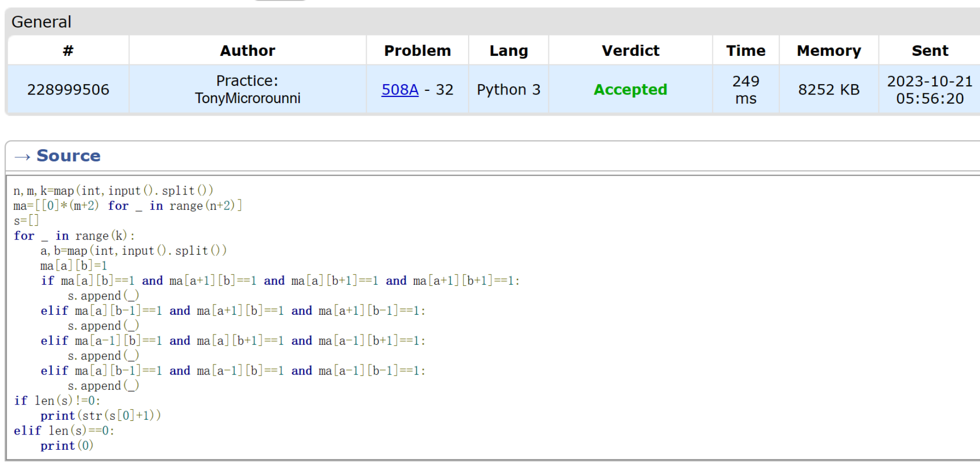Click elif line ending ma[a-1][b-1]==1
Image resolution: width=980 pixels, height=466 pixels.
click(233, 370)
